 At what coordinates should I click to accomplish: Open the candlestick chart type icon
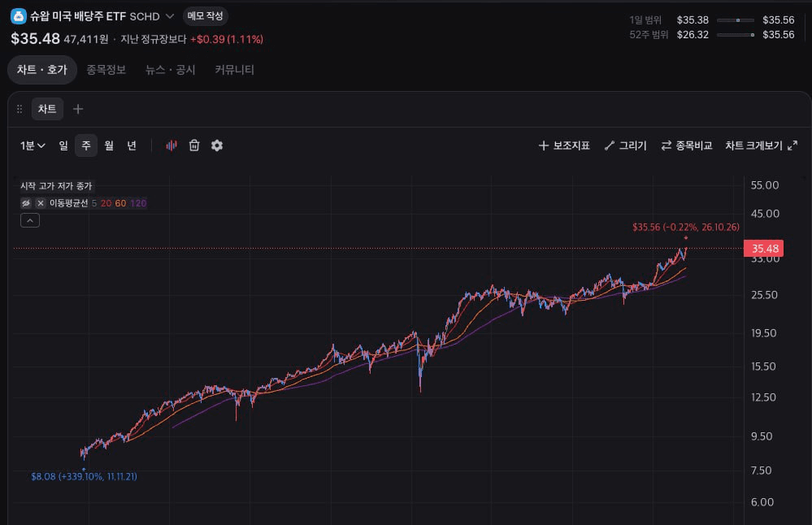(x=172, y=145)
